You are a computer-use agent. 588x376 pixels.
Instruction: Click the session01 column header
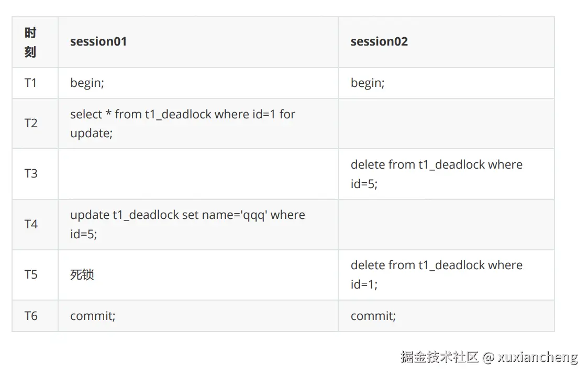tap(98, 41)
